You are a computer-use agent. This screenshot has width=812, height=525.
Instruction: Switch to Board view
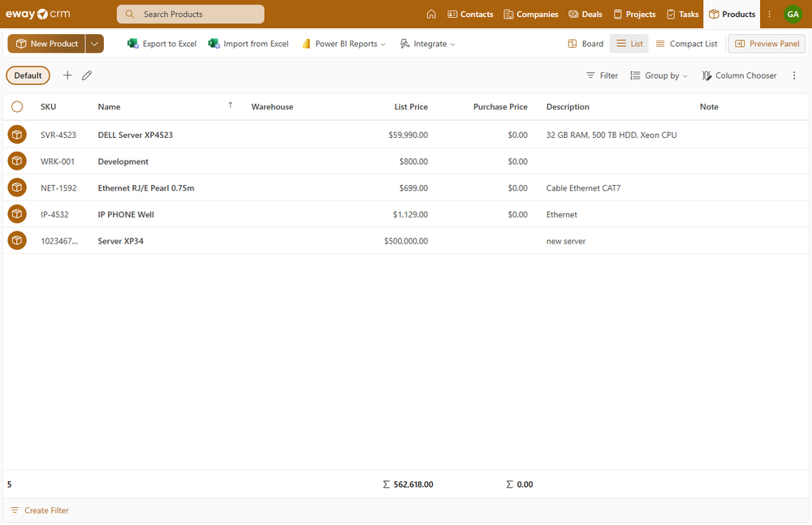coord(585,44)
